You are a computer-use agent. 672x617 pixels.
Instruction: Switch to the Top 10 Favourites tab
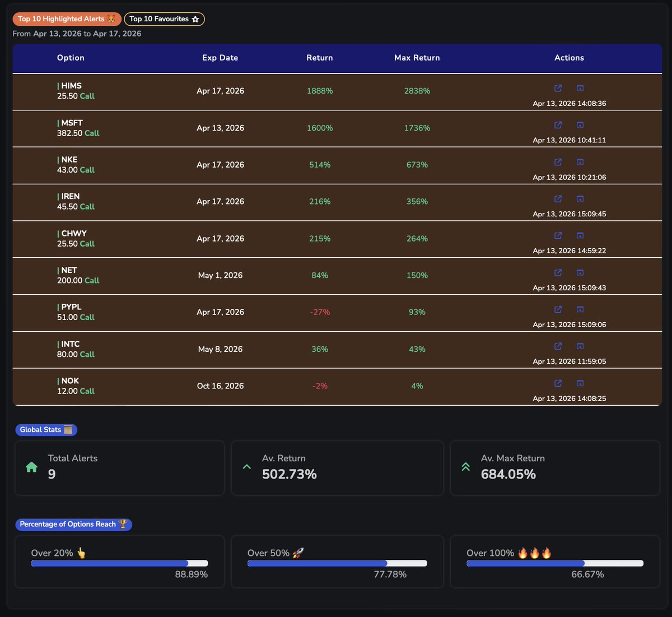point(164,19)
